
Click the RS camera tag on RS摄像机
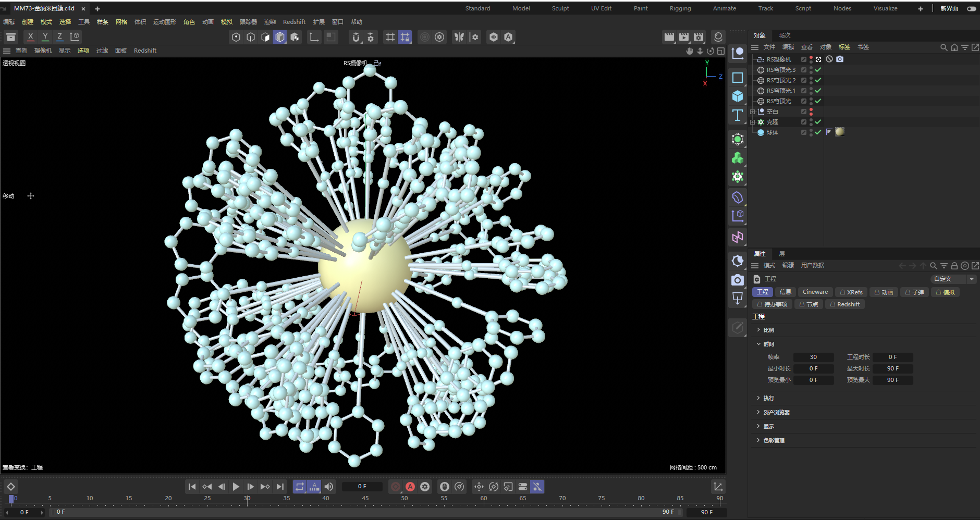click(x=840, y=59)
